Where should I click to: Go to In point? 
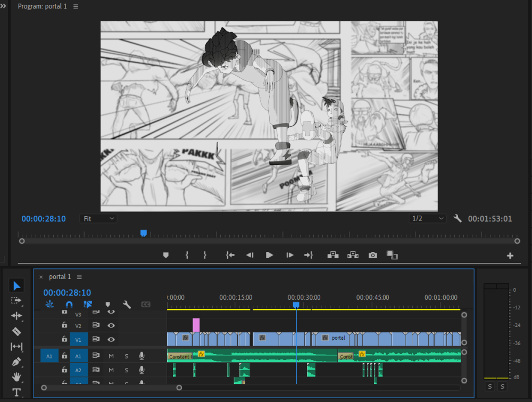pyautogui.click(x=230, y=255)
